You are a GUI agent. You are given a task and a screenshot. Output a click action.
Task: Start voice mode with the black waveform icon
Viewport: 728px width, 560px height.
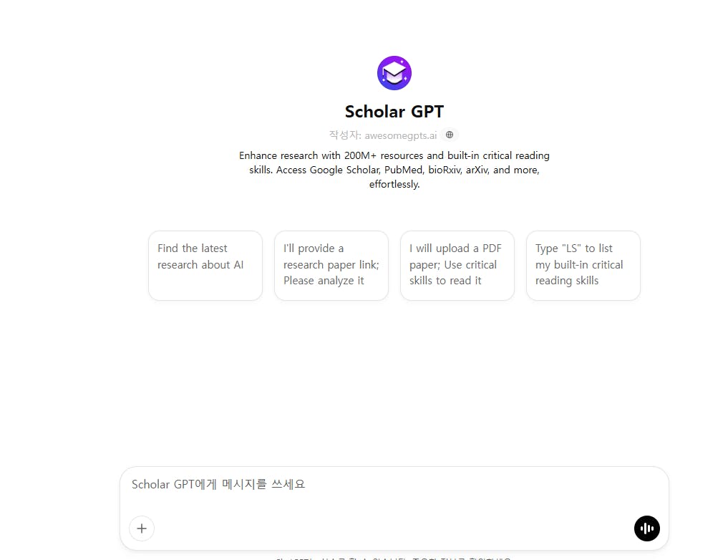coord(646,528)
